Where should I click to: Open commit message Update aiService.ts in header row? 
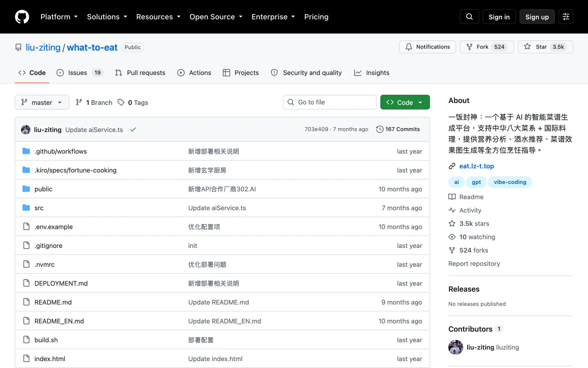[x=94, y=130]
